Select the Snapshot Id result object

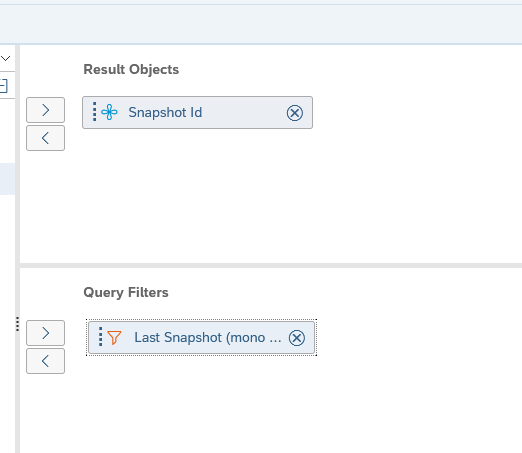coord(197,113)
